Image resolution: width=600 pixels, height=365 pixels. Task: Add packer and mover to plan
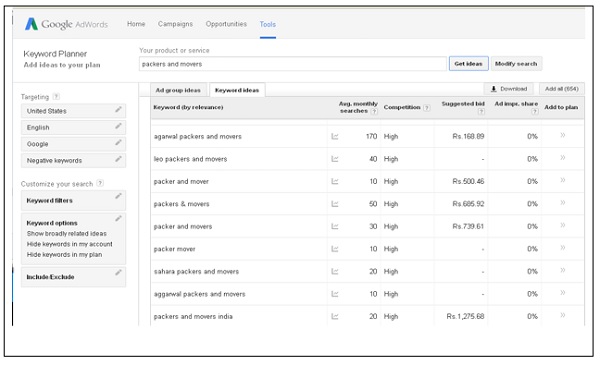tap(562, 180)
